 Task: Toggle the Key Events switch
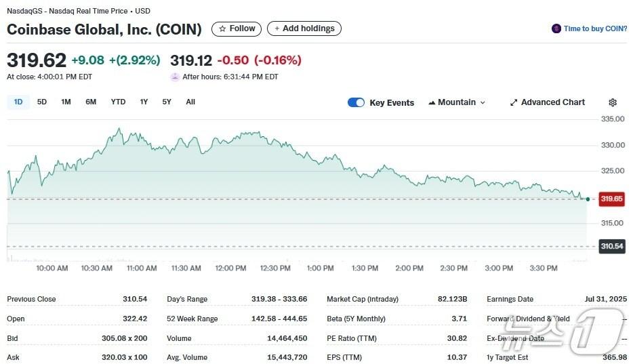356,102
